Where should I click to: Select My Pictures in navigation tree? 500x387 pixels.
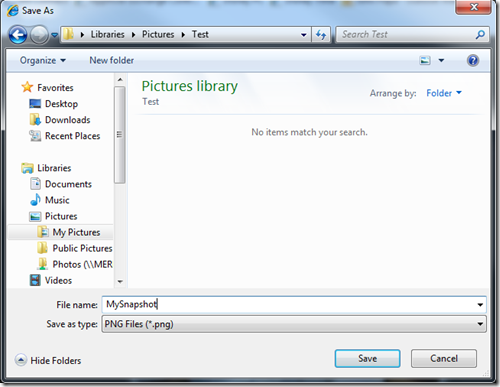pyautogui.click(x=76, y=232)
